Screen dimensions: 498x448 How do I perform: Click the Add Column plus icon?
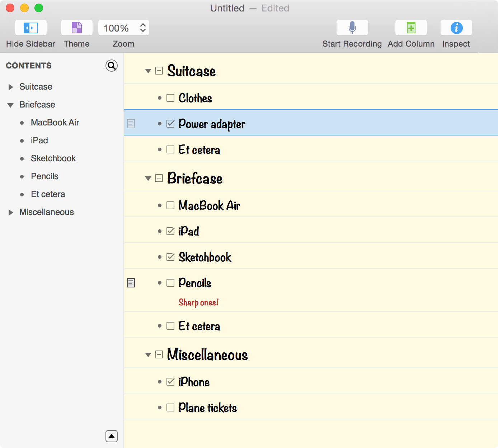pos(411,28)
